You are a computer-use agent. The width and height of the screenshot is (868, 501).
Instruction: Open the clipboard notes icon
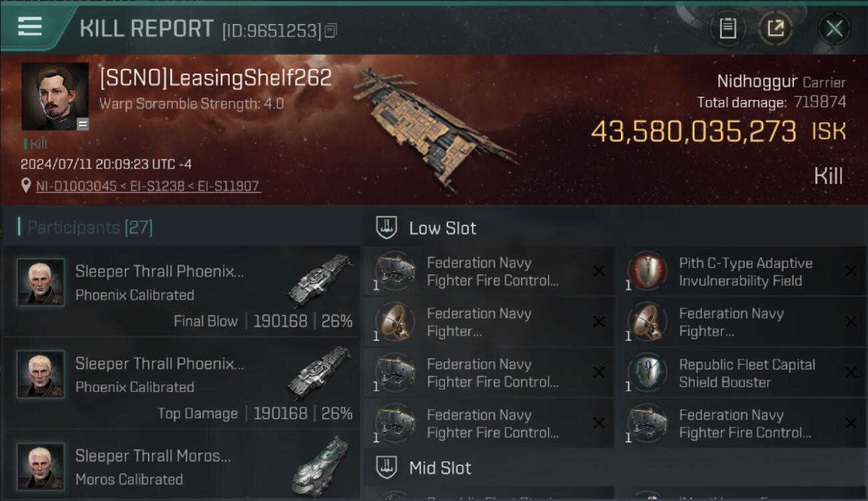[x=728, y=29]
